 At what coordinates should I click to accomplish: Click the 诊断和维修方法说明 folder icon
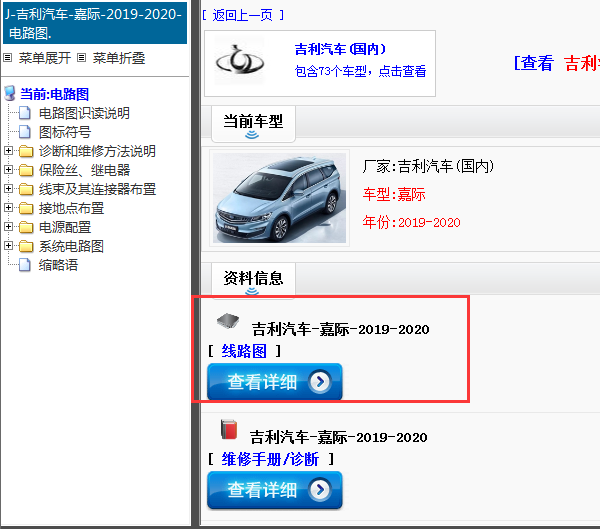point(26,151)
